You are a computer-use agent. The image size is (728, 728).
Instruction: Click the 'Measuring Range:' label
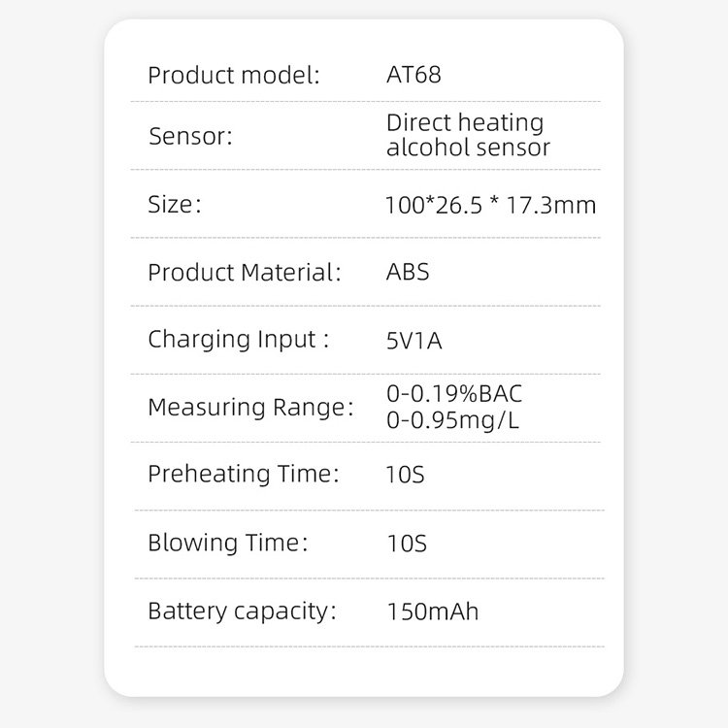250,408
